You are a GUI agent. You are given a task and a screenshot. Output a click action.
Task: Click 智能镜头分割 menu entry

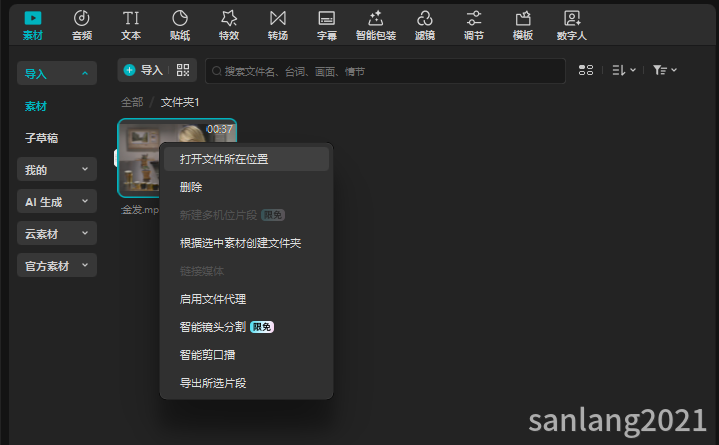click(212, 327)
